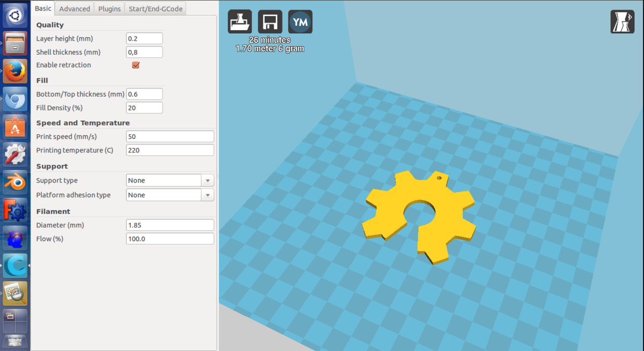Click the '26 minutes' print time text
This screenshot has height=351, width=644.
click(x=270, y=40)
